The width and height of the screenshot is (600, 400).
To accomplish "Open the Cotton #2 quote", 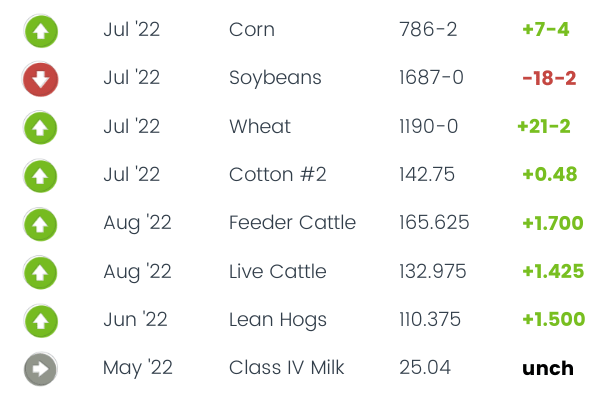I will click(x=277, y=175).
